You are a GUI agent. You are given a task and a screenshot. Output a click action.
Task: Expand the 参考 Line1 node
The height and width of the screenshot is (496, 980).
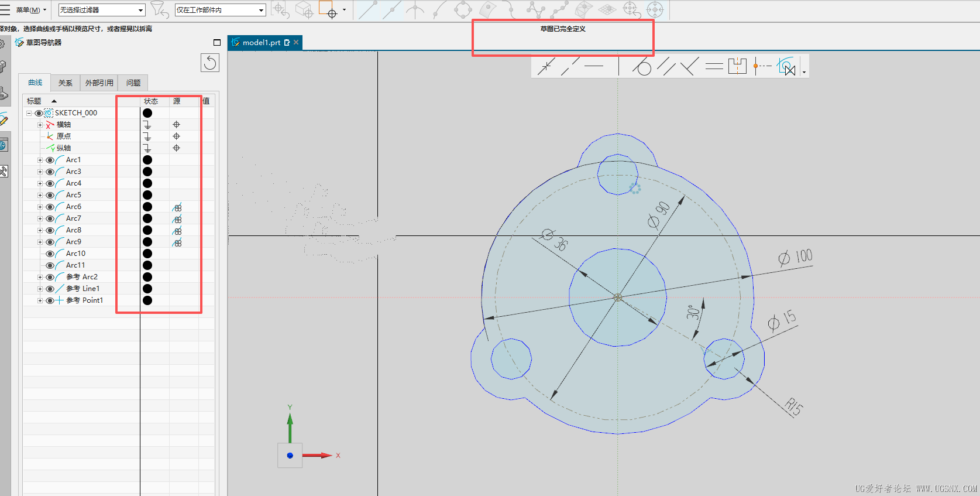pyautogui.click(x=40, y=289)
